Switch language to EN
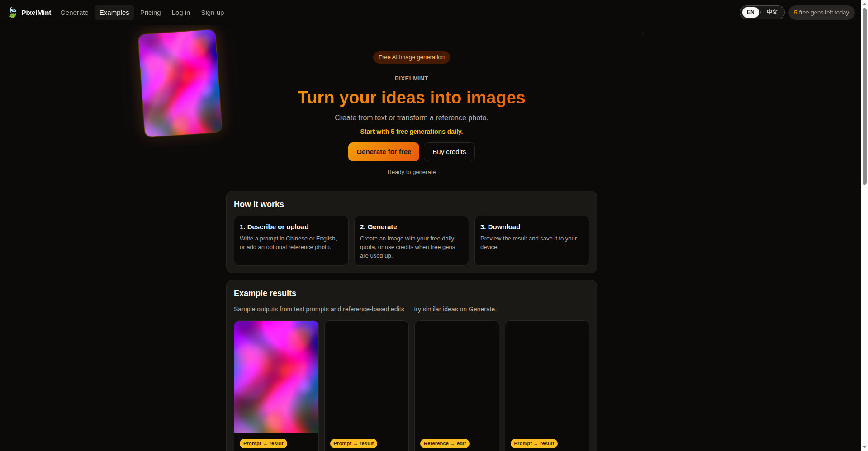This screenshot has width=868, height=451. pos(750,12)
